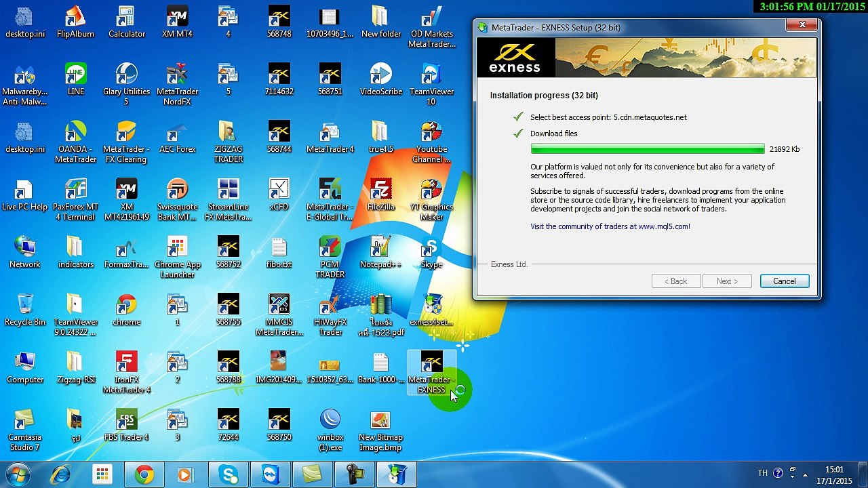
Task: Select the OANDA MetaTrader shortcut
Action: coord(76,142)
